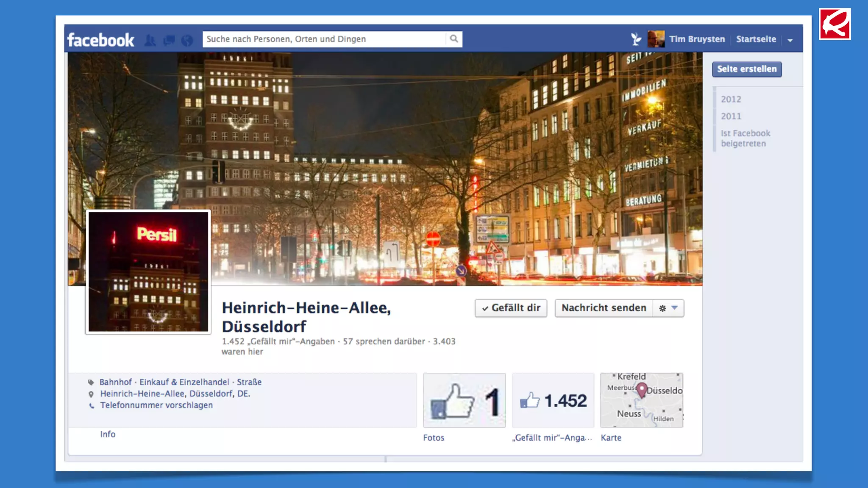This screenshot has height=488, width=868.
Task: Click 'Nachricht senden' button
Action: click(x=604, y=308)
